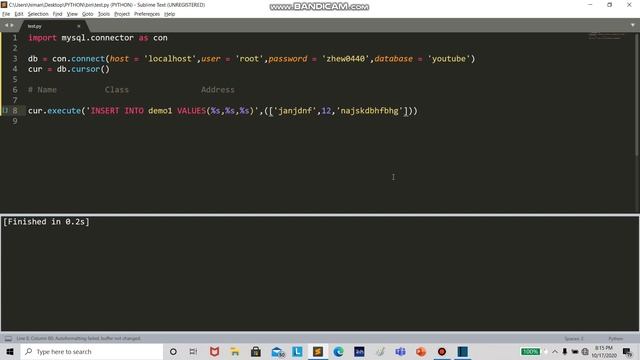Open the Edit menu
640x360 pixels.
tap(19, 14)
